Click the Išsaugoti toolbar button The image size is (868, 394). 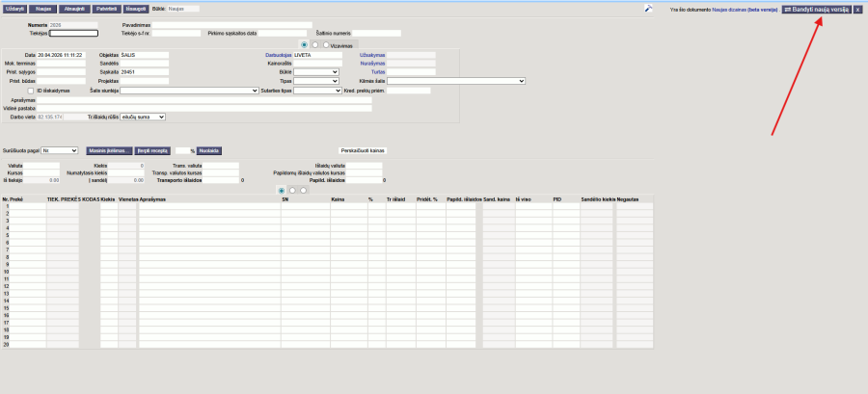pyautogui.click(x=137, y=8)
